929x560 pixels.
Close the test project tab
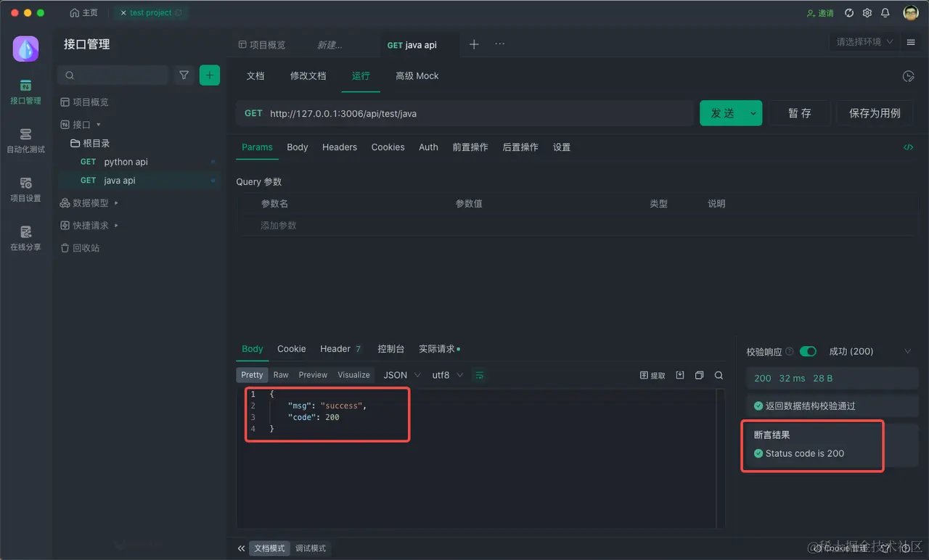coord(123,13)
